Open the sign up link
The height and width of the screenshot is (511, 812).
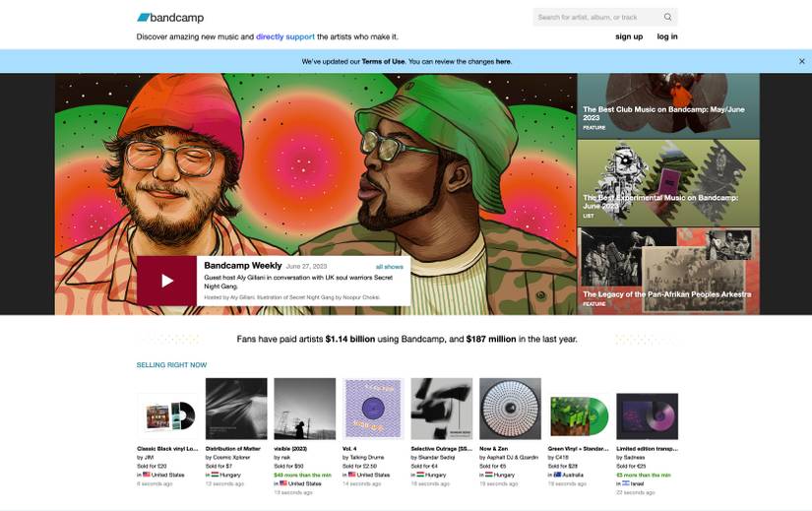629,36
